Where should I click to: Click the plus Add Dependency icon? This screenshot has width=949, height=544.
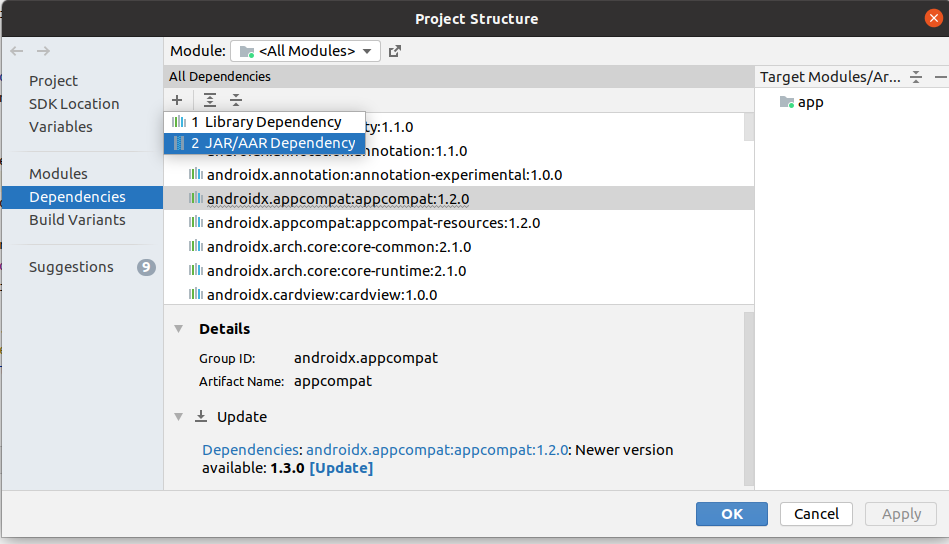(x=177, y=100)
